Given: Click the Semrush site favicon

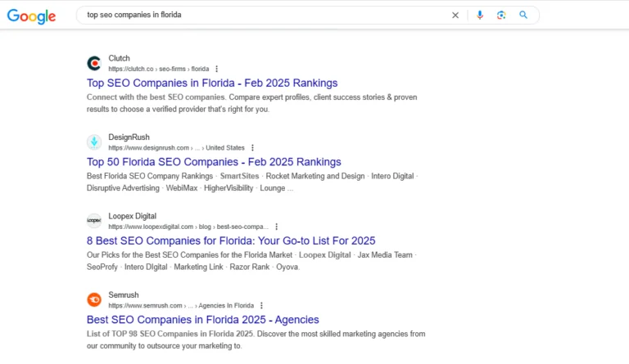Looking at the screenshot, I should [94, 299].
